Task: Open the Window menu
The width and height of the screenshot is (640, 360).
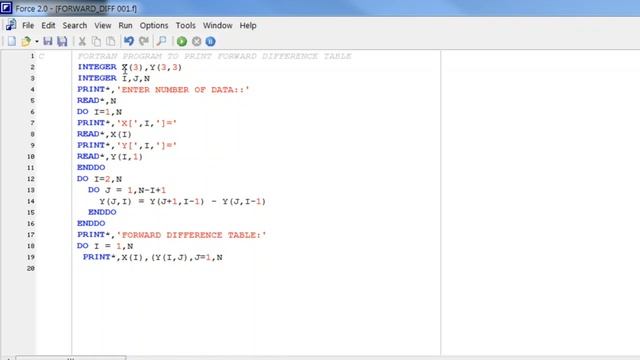Action: [x=218, y=25]
